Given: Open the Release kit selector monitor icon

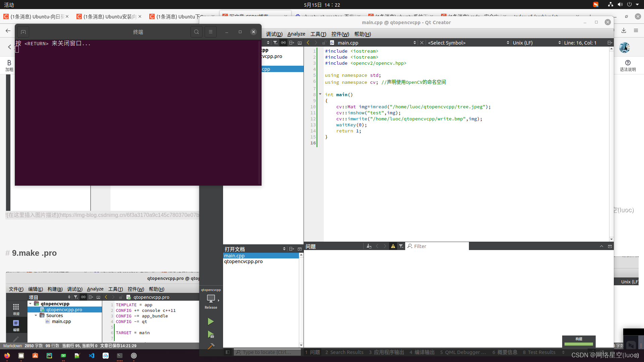Looking at the screenshot, I should [x=211, y=298].
